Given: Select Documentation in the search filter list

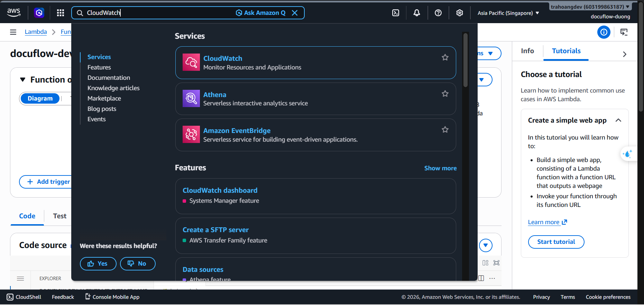Looking at the screenshot, I should [109, 78].
